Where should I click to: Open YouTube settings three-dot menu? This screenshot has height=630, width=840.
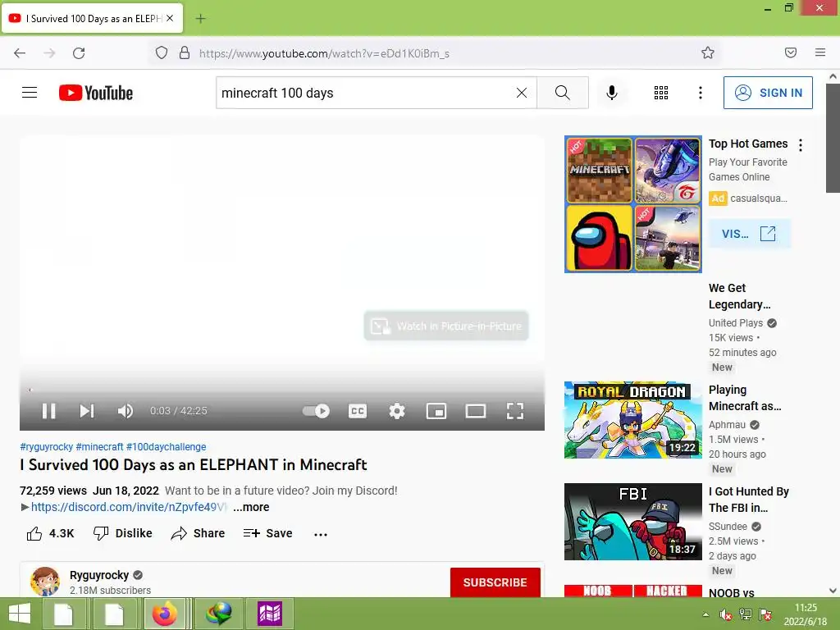click(701, 93)
